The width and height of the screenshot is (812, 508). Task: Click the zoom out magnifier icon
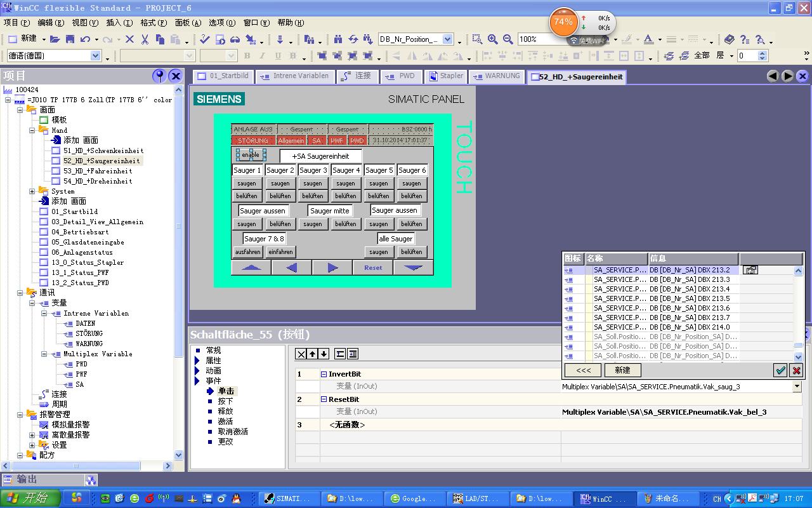pos(508,39)
